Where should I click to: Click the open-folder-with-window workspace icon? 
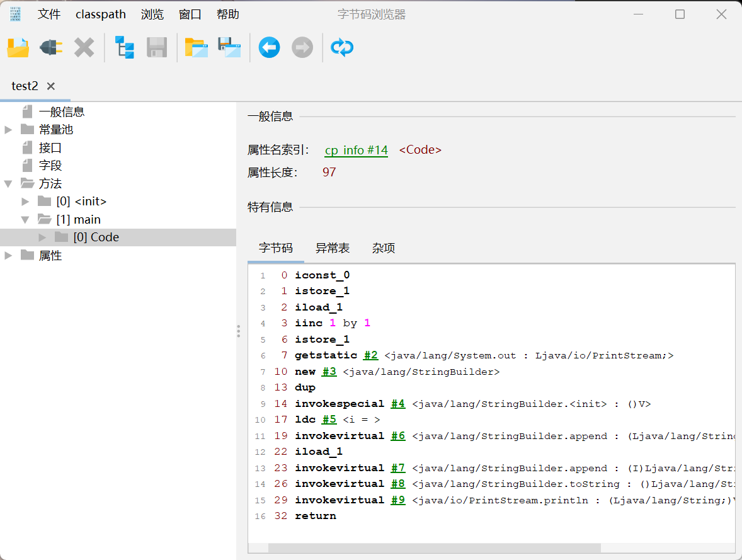196,47
